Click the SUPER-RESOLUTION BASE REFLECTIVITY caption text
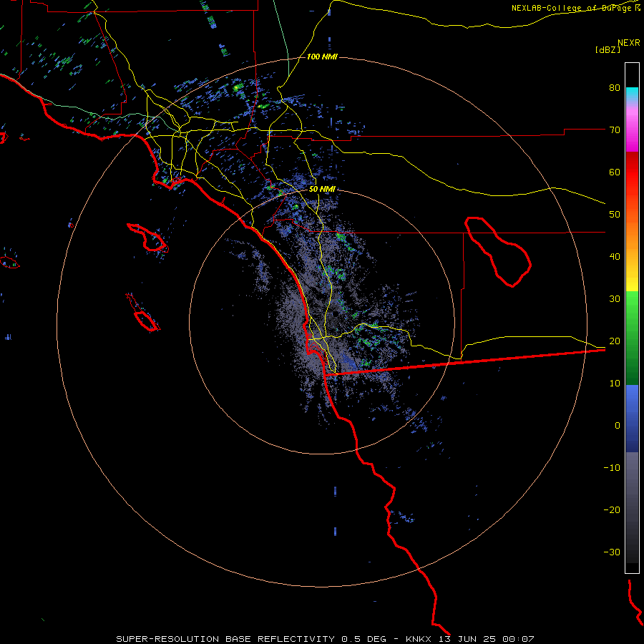The height and width of the screenshot is (644, 644). coord(225,639)
